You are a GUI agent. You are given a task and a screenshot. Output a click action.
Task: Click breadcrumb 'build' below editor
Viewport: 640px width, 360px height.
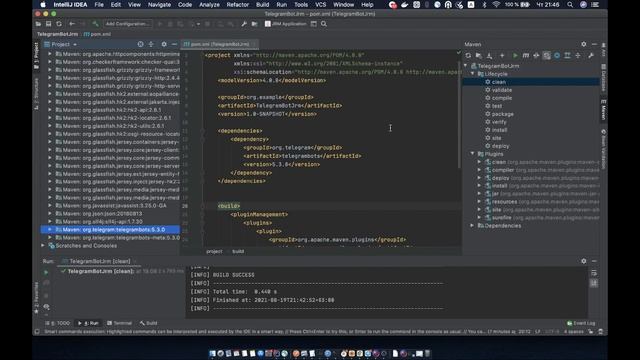tap(238, 251)
